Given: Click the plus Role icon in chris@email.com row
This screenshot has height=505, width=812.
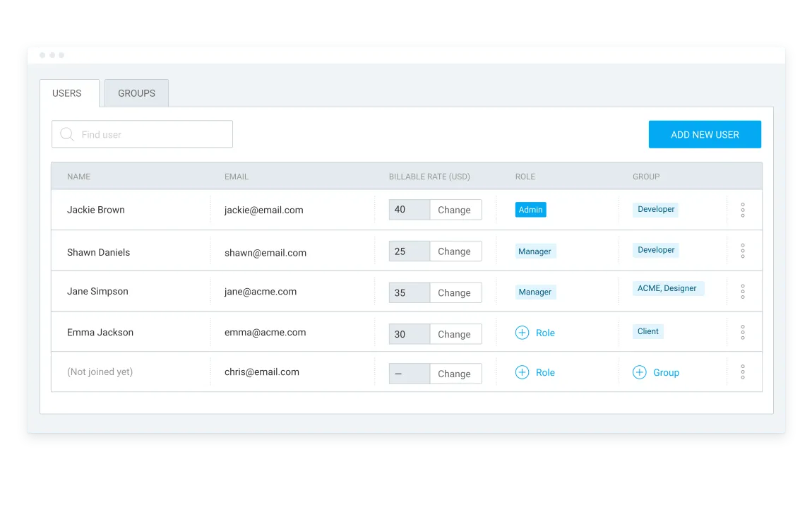Looking at the screenshot, I should (x=522, y=372).
